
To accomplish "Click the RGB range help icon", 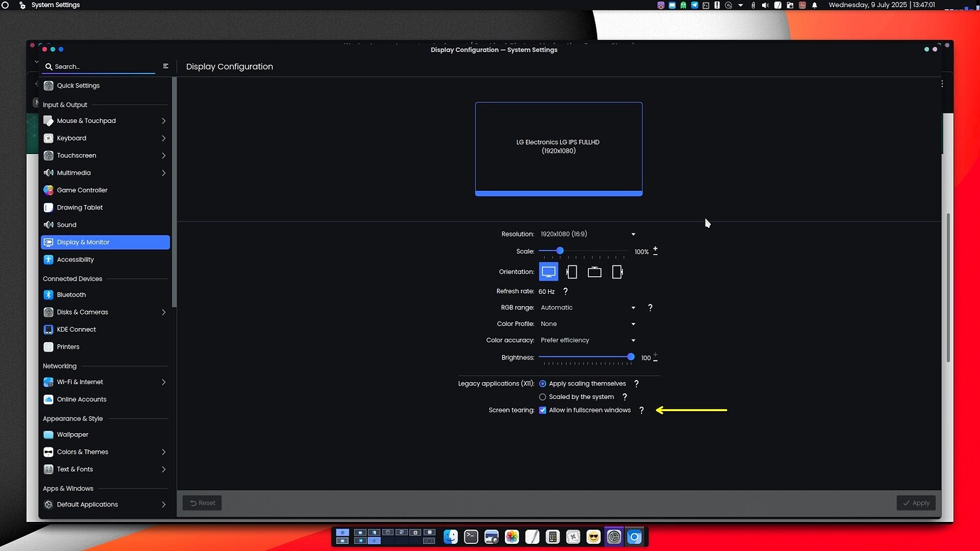I will tap(650, 307).
